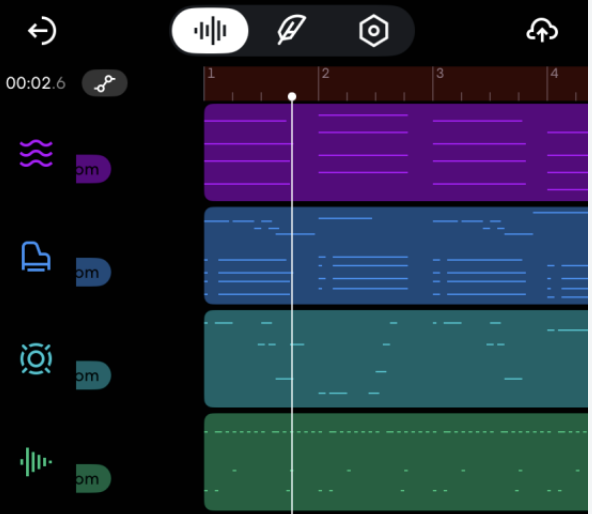Tap the teal track label pill
The width and height of the screenshot is (592, 514).
pyautogui.click(x=93, y=375)
